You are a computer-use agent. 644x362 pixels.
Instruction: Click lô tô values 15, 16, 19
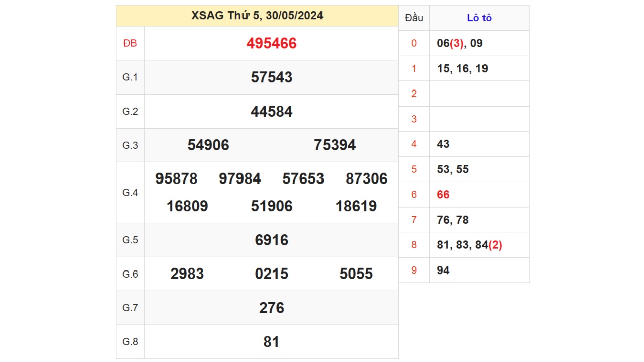pyautogui.click(x=462, y=68)
